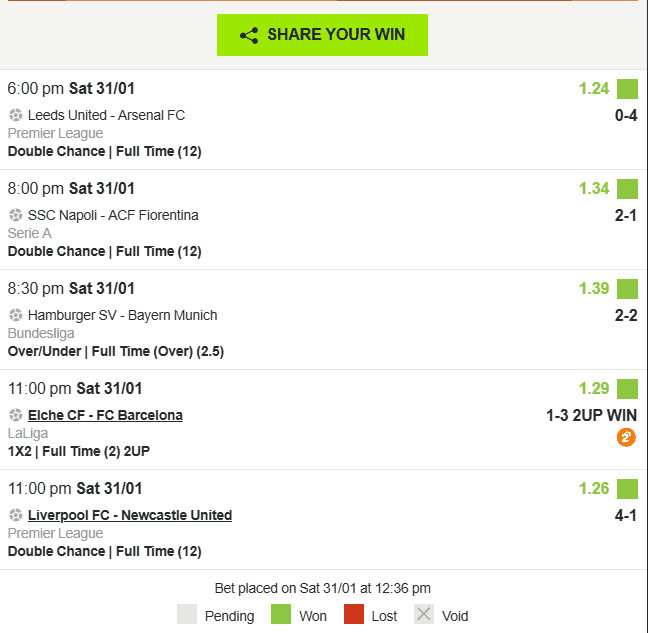The height and width of the screenshot is (633, 649).
Task: Click the Over/Under Full Time (Over) (2.5) market
Action: point(116,351)
